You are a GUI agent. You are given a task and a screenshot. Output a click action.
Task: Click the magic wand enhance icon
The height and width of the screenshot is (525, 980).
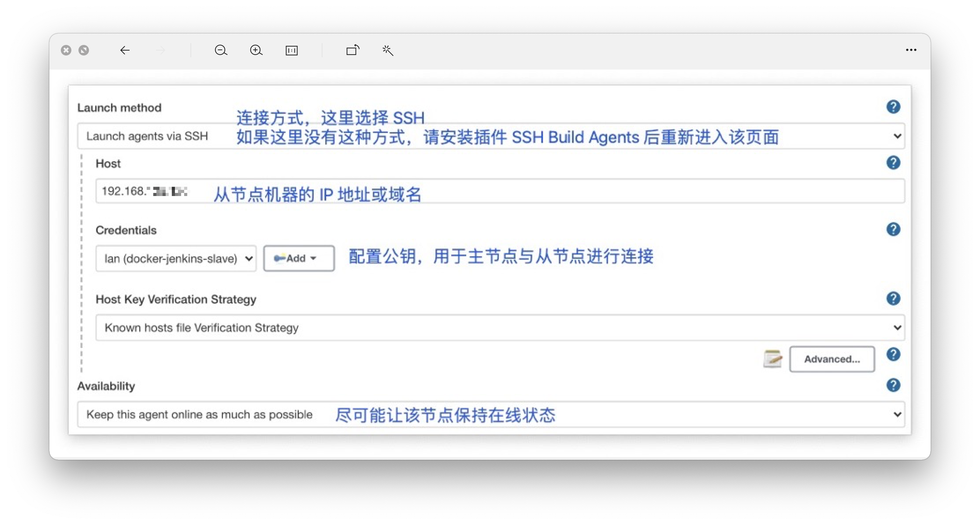[x=388, y=50]
